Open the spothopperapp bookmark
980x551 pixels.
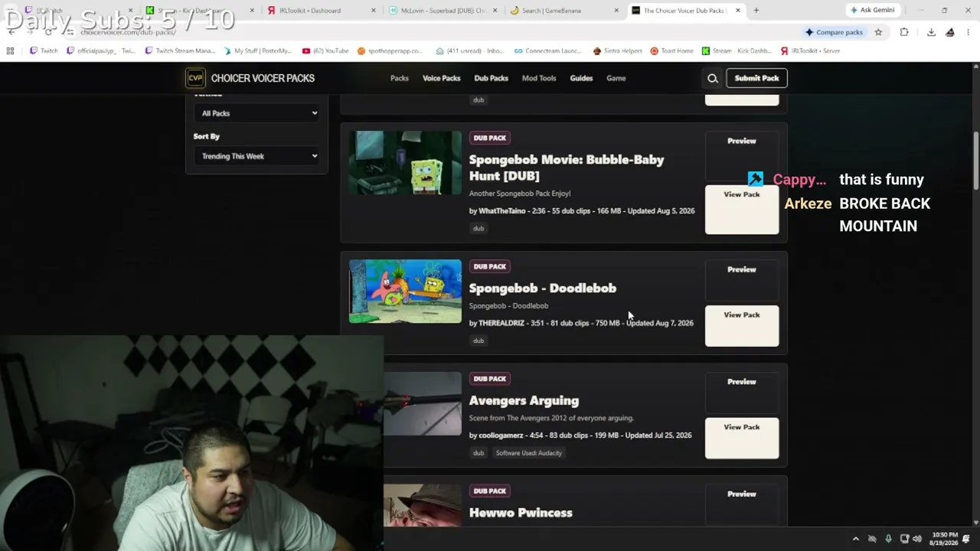click(x=390, y=51)
